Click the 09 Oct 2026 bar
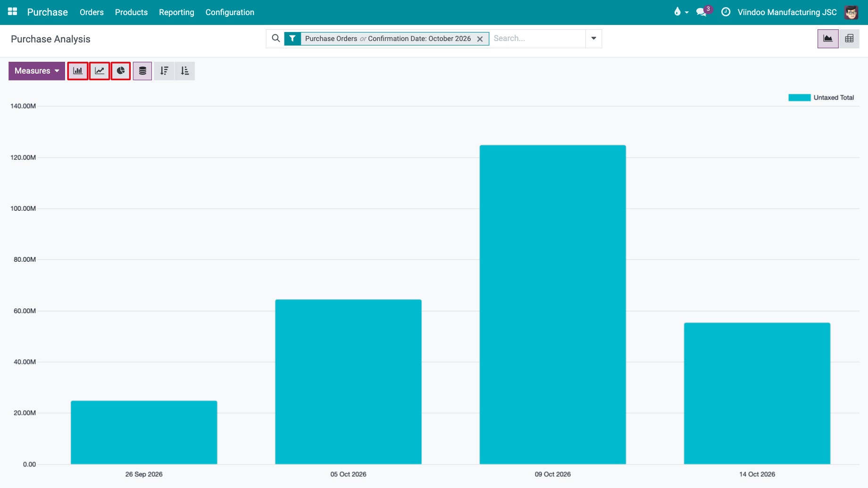The image size is (868, 488). click(552, 305)
